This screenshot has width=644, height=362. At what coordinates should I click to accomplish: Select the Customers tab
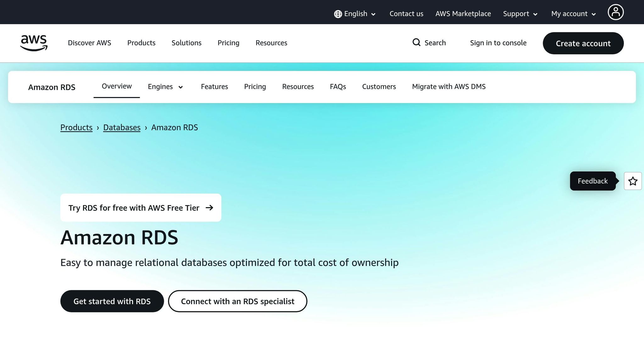point(379,86)
